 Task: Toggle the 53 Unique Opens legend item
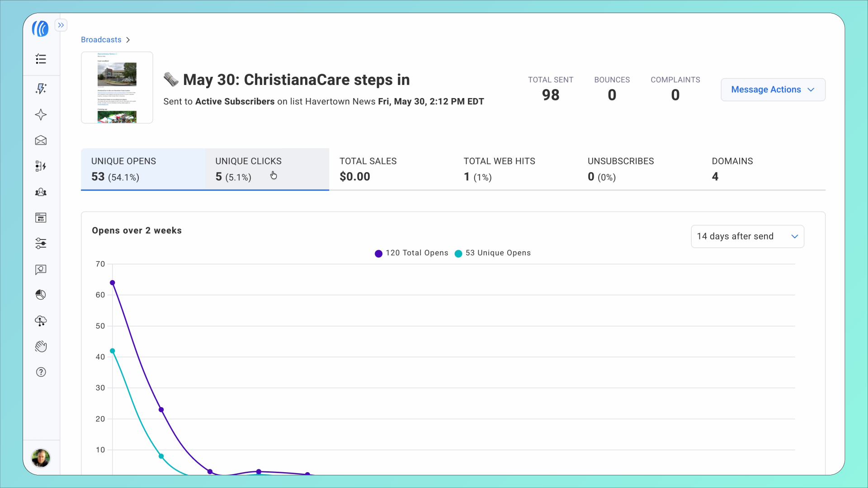492,253
